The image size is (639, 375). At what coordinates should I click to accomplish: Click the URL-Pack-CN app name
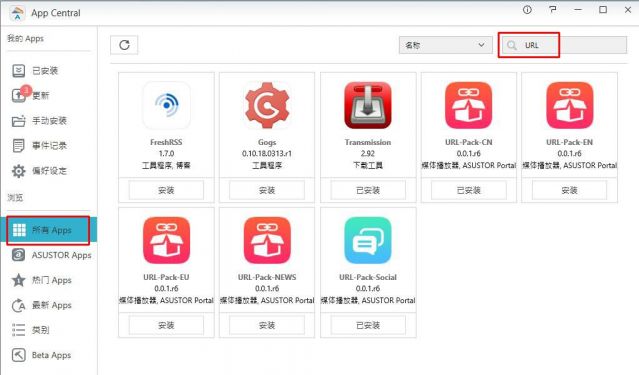(x=469, y=142)
